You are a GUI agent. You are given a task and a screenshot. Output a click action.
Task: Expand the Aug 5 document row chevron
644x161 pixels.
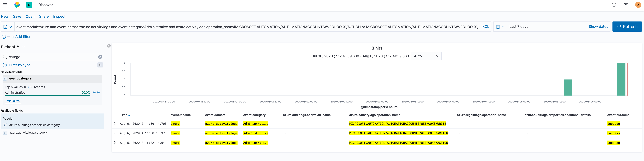[x=115, y=142]
